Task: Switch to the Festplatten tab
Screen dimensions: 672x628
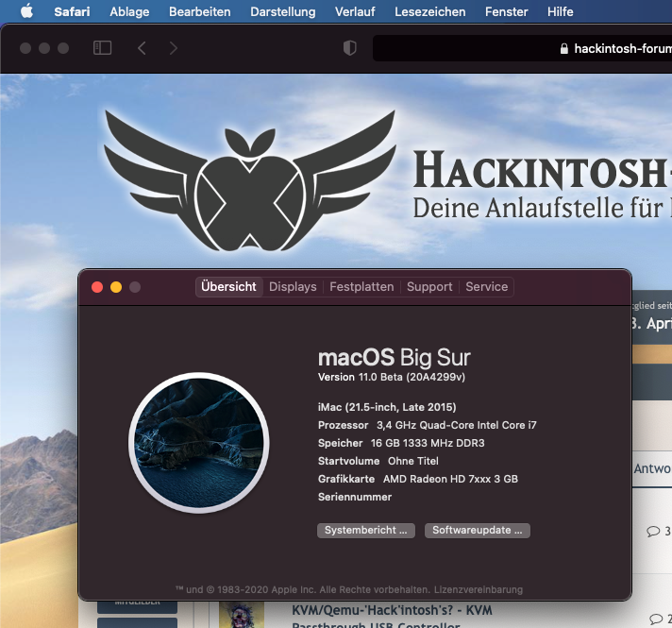Action: coord(361,286)
